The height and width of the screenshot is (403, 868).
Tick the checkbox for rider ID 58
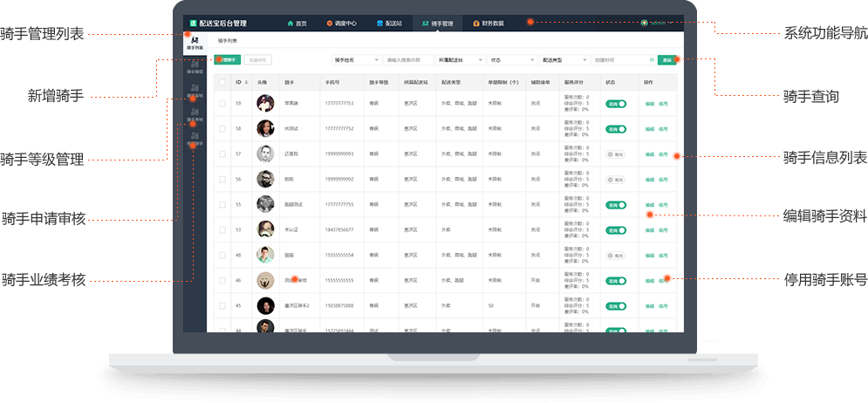(x=222, y=128)
